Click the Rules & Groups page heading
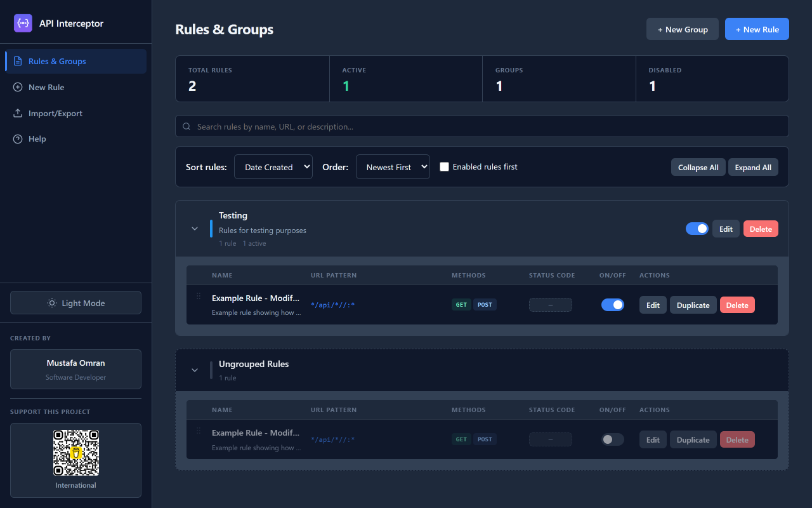Screen dimensions: 812x508 [225, 29]
